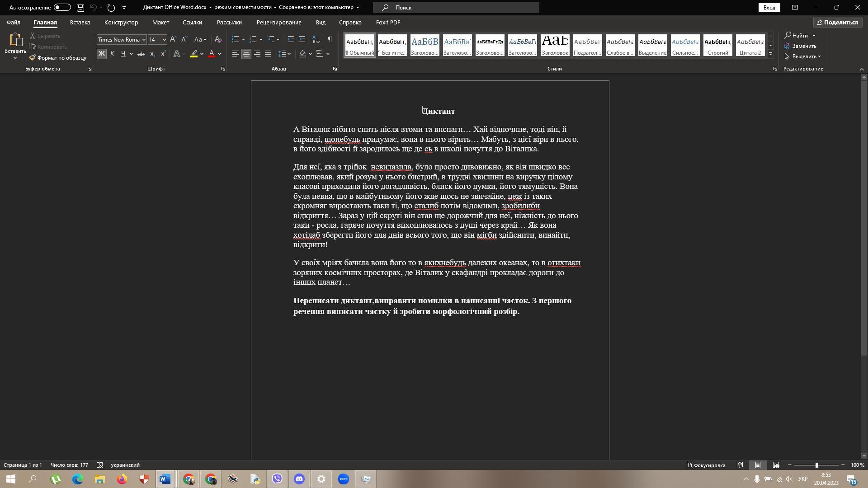Toggle the AutoSave switch
The width and height of the screenshot is (868, 488).
pos(62,8)
